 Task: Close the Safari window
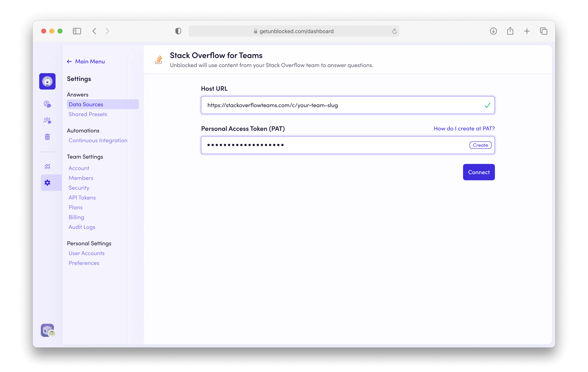pyautogui.click(x=44, y=31)
